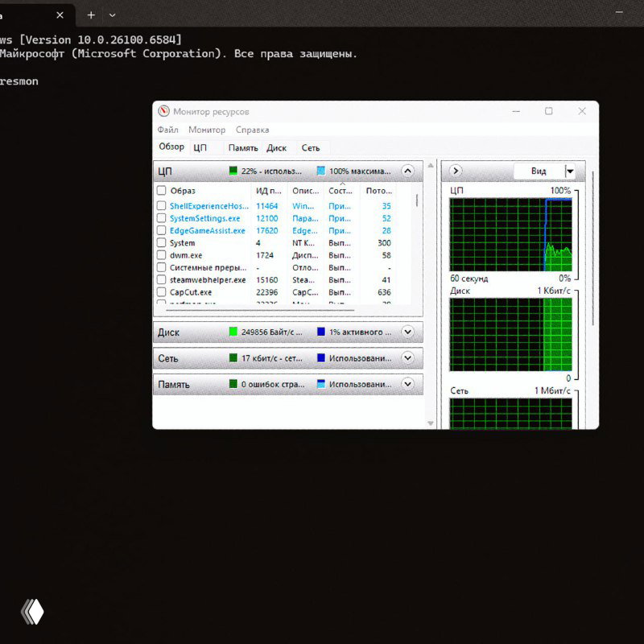Image resolution: width=644 pixels, height=644 pixels.
Task: Open the Файл menu
Action: pos(168,130)
